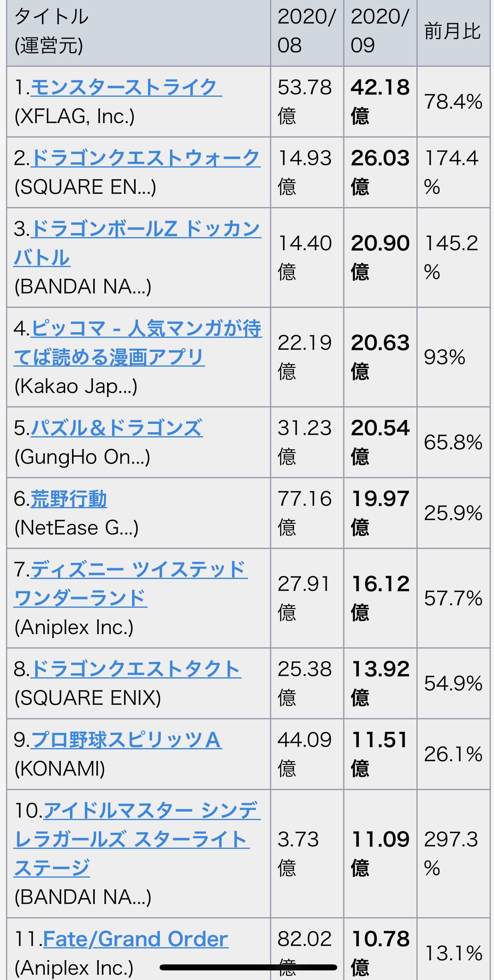The image size is (494, 980).
Task: Select the タイトル (運営元) column header
Action: (x=138, y=33)
